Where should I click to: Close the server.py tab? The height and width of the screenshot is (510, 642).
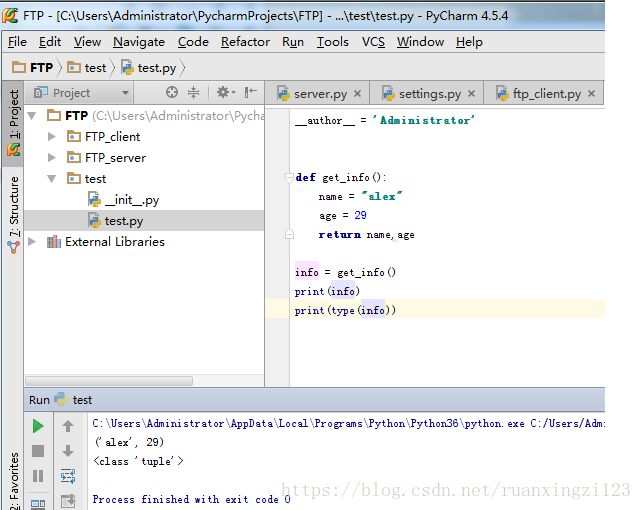pyautogui.click(x=357, y=94)
